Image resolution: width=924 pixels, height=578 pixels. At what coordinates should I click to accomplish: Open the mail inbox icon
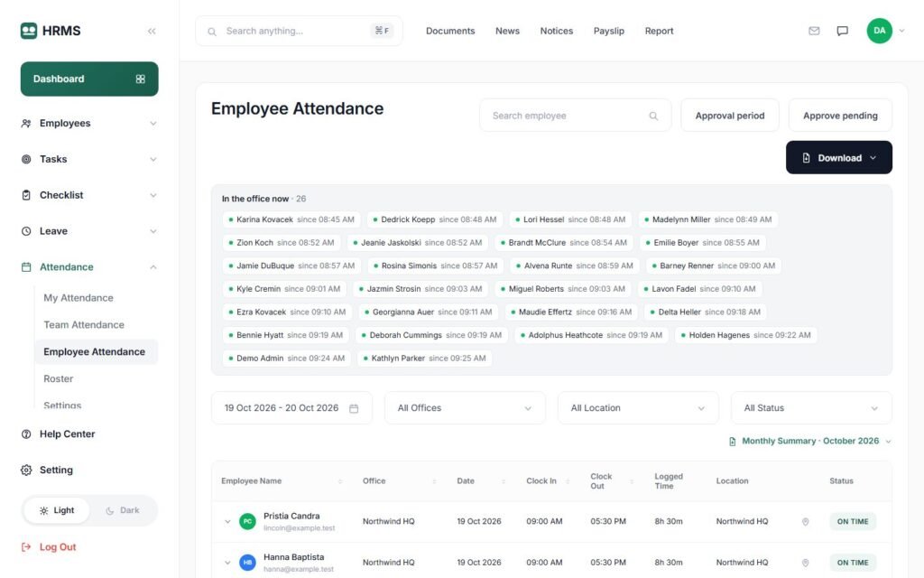[814, 31]
